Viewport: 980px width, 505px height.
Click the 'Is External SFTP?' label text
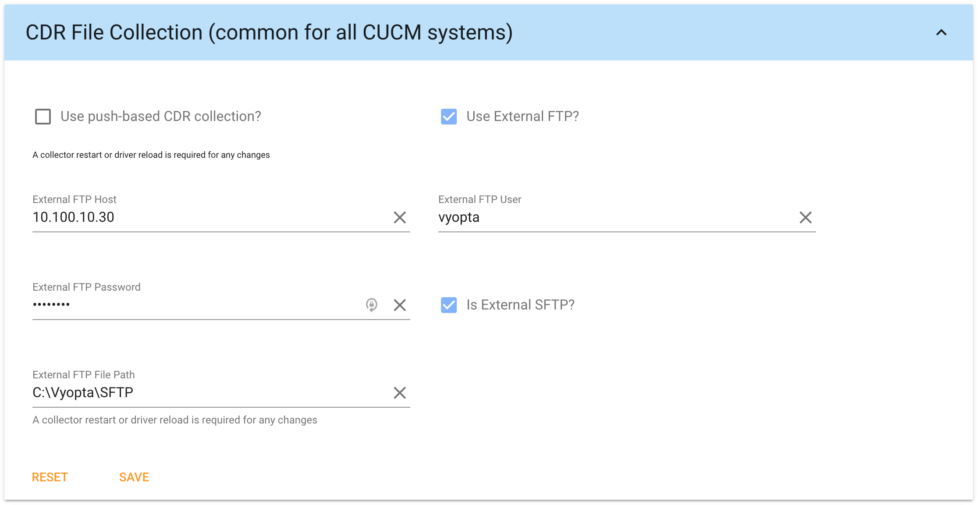coord(520,305)
